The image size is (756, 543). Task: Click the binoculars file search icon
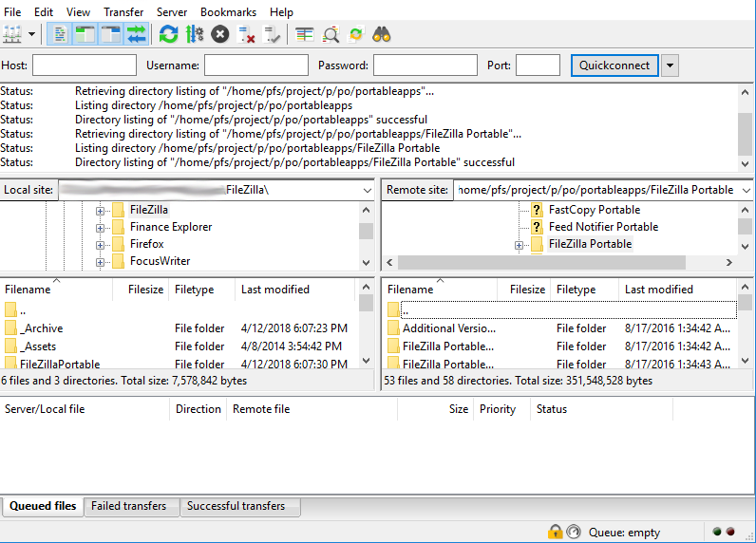(x=382, y=35)
